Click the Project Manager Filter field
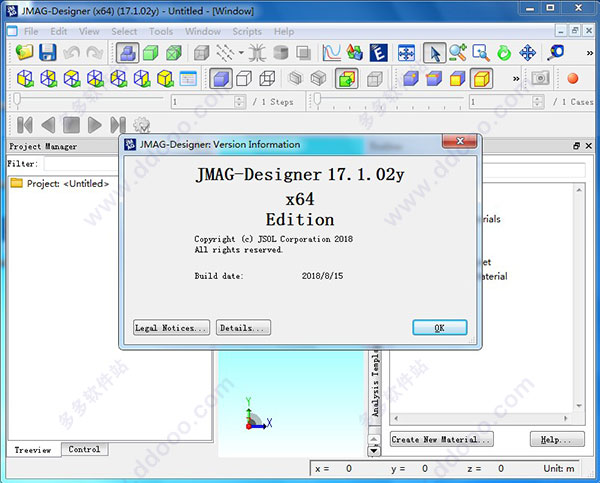 point(82,164)
